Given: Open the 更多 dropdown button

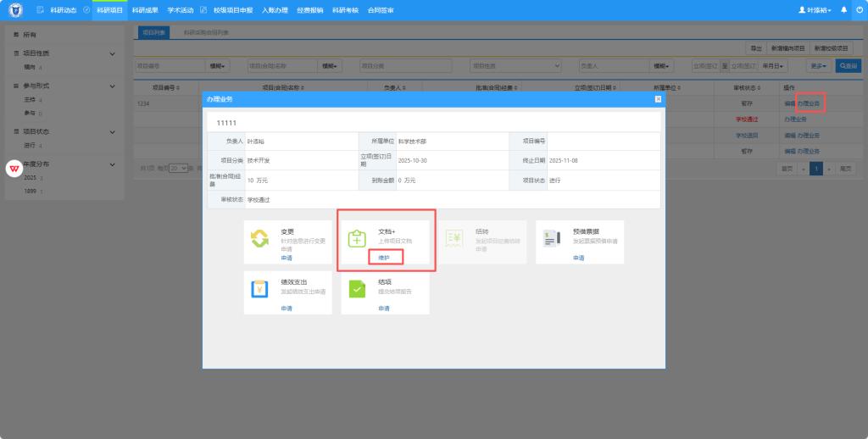Looking at the screenshot, I should tap(817, 65).
